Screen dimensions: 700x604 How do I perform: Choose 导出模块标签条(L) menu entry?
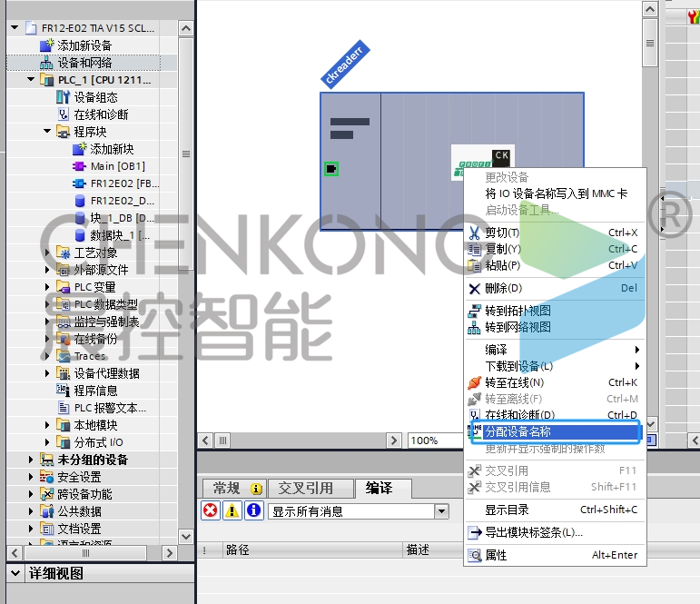[x=556, y=532]
